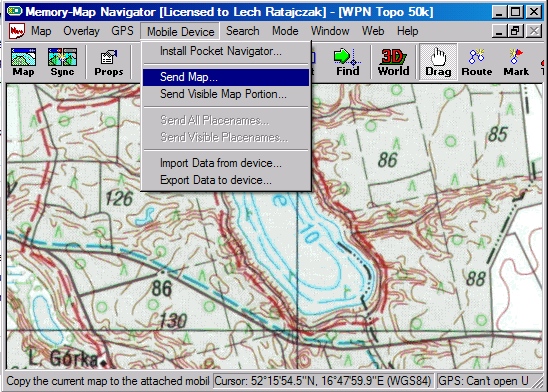Click the 130 elevation label on map

173,320
